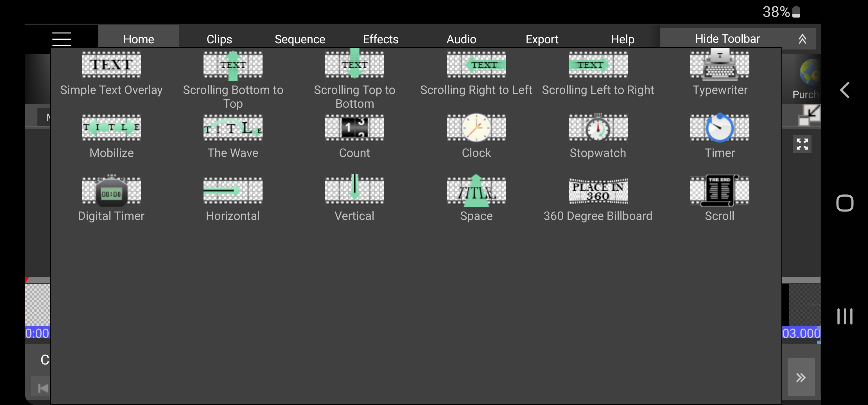Switch to the Effects tab
Viewport: 868px width, 405px height.
380,39
